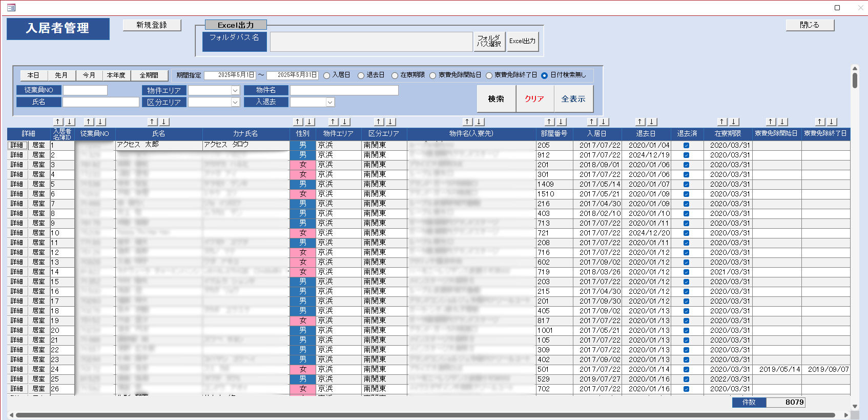Close the form with 閉じる button
This screenshot has height=420, width=868.
pyautogui.click(x=810, y=25)
